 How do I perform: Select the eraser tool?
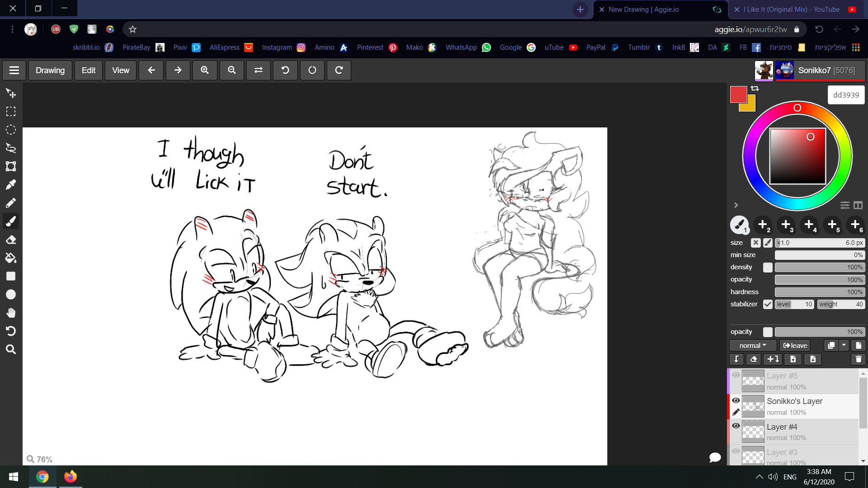(x=11, y=240)
